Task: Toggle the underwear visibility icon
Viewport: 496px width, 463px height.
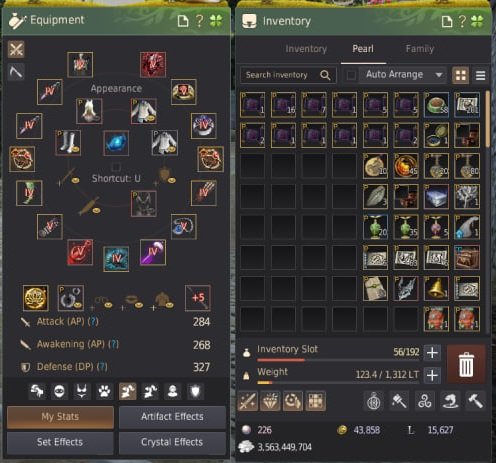Action: (82, 391)
